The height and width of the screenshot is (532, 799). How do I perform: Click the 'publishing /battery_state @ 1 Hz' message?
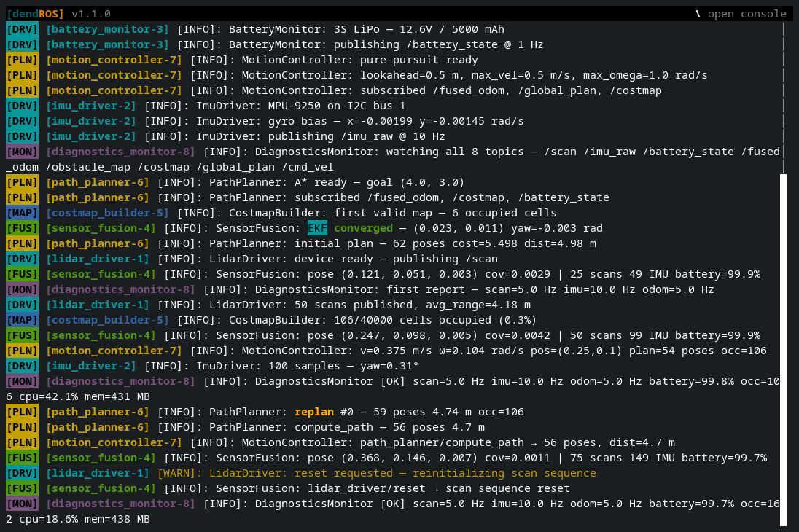point(439,44)
